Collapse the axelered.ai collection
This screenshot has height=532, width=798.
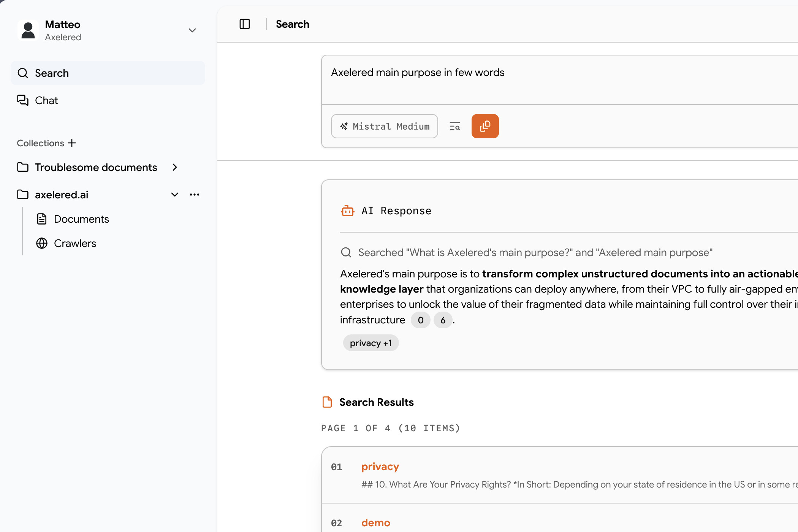(x=174, y=195)
